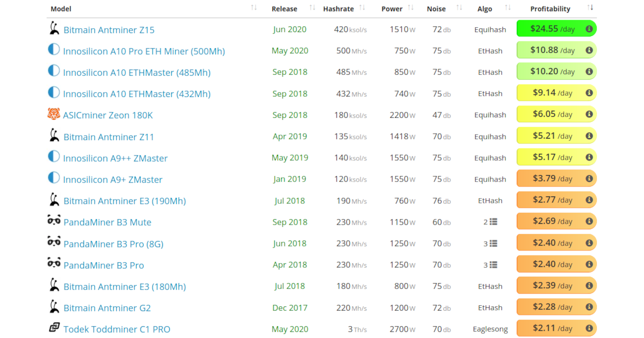The image size is (644, 338).
Task: Click the 47 db noise value
Action: [441, 115]
